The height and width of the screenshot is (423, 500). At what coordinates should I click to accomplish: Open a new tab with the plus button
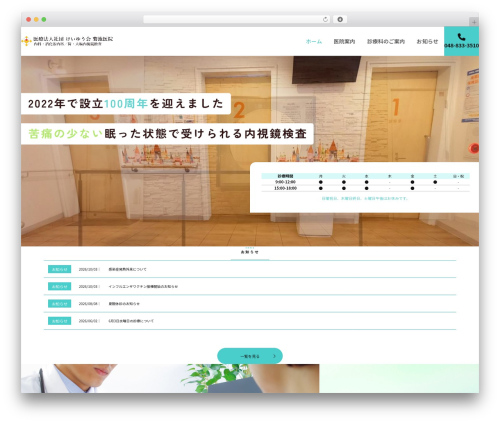click(474, 22)
